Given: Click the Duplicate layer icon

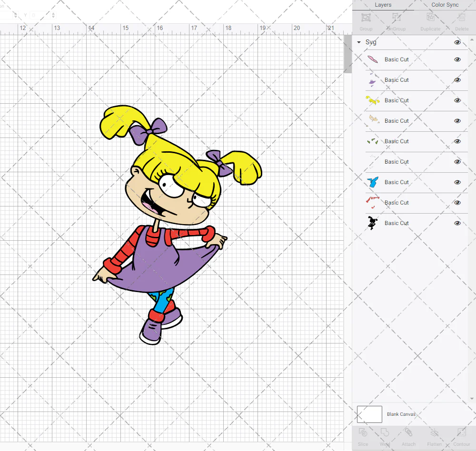Looking at the screenshot, I should coord(430,18).
